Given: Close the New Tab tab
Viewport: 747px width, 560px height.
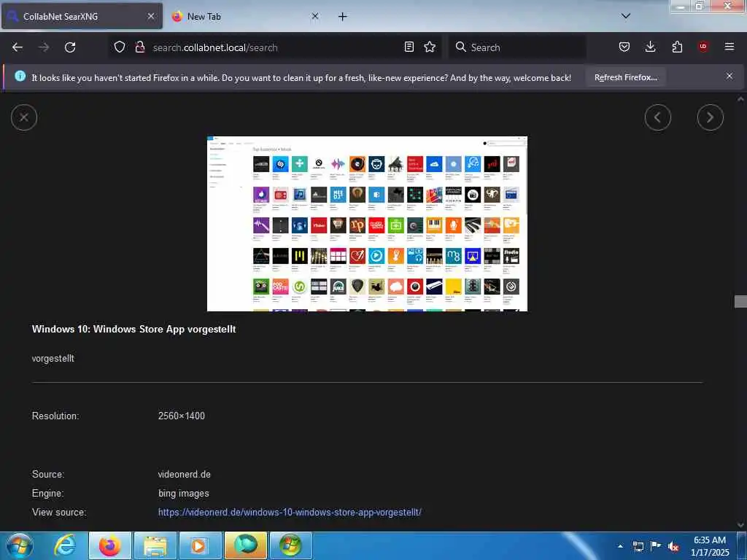Looking at the screenshot, I should click(x=315, y=16).
